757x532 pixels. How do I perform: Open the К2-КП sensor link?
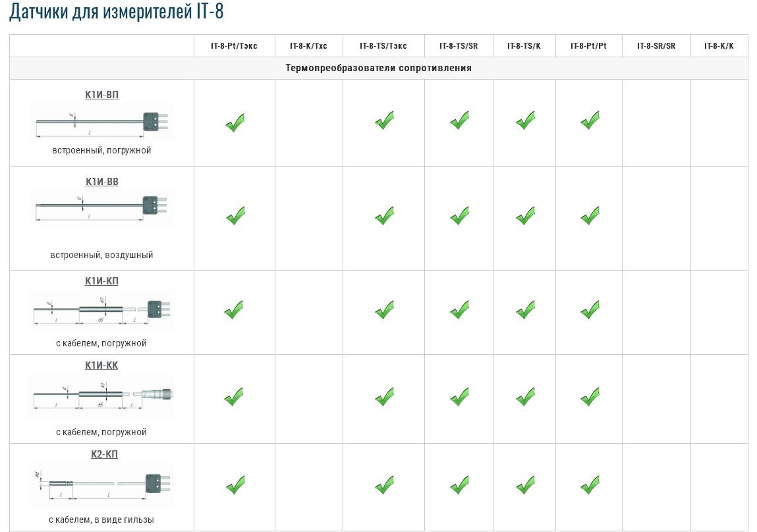104,454
